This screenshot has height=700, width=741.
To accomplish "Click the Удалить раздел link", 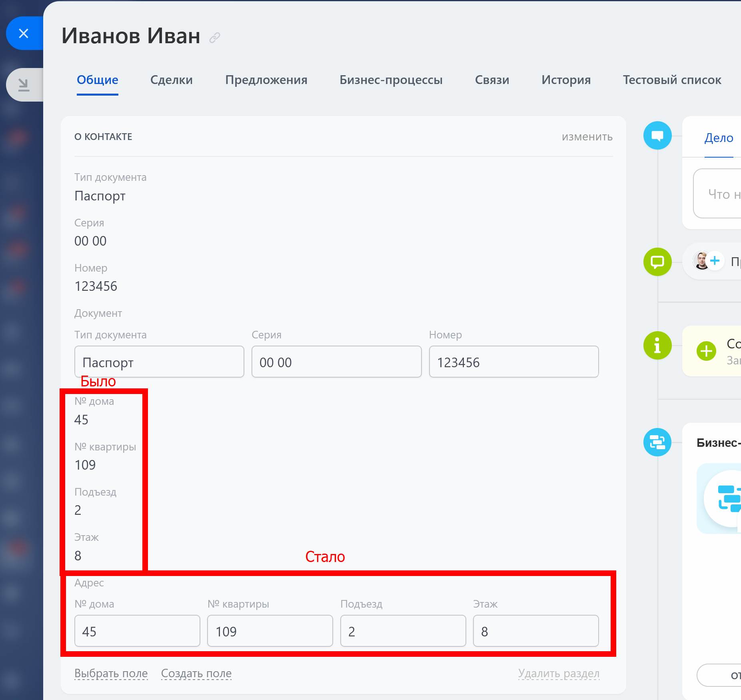I will tap(559, 673).
